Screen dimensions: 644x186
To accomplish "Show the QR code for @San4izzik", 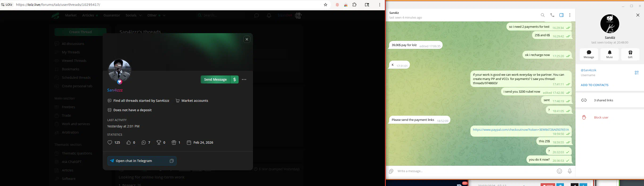I will pos(636,73).
